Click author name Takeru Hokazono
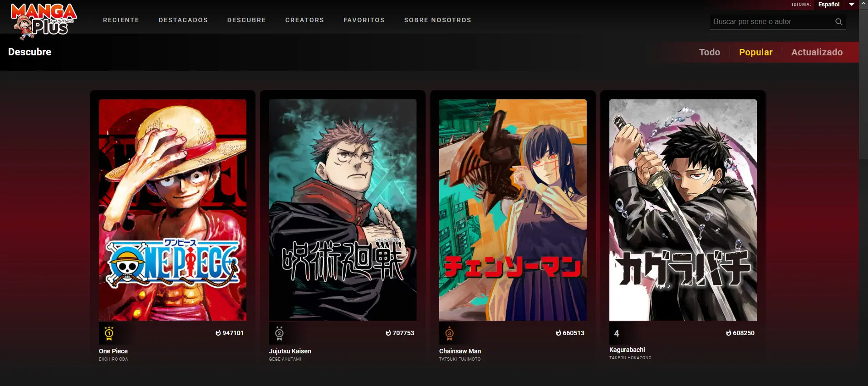 pos(630,358)
